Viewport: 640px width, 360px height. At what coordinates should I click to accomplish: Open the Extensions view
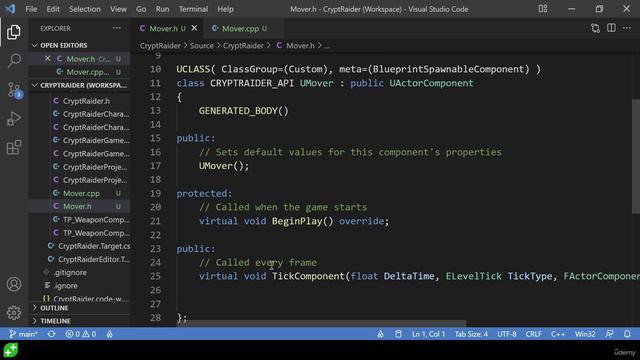(13, 147)
